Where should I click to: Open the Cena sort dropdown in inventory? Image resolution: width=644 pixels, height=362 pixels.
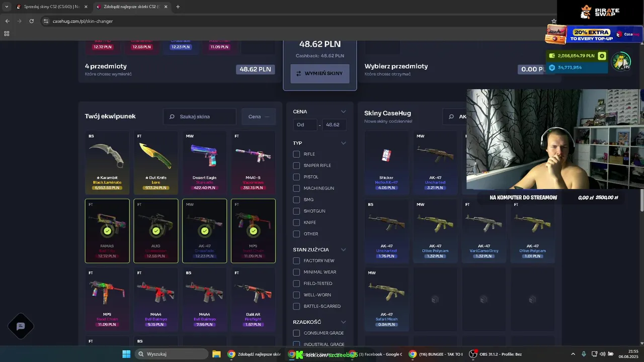tap(259, 117)
